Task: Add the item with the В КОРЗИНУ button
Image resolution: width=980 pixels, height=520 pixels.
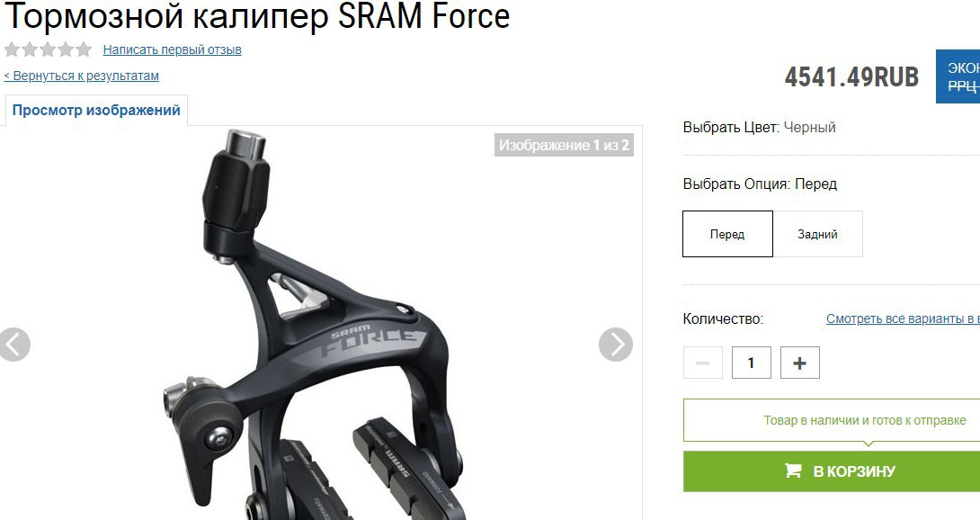Action: tap(832, 471)
